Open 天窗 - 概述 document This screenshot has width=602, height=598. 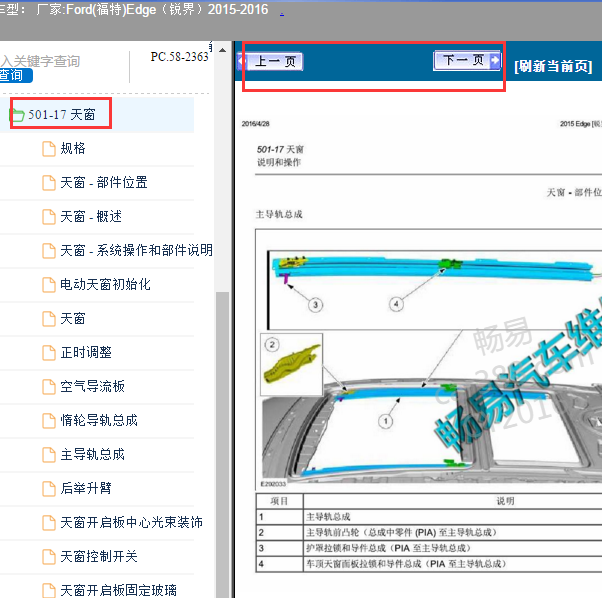point(91,216)
